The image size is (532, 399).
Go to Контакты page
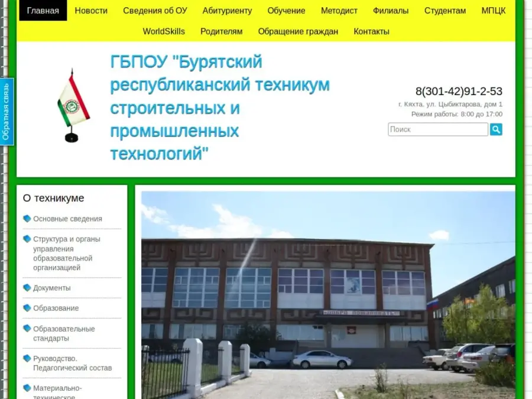[x=372, y=31]
